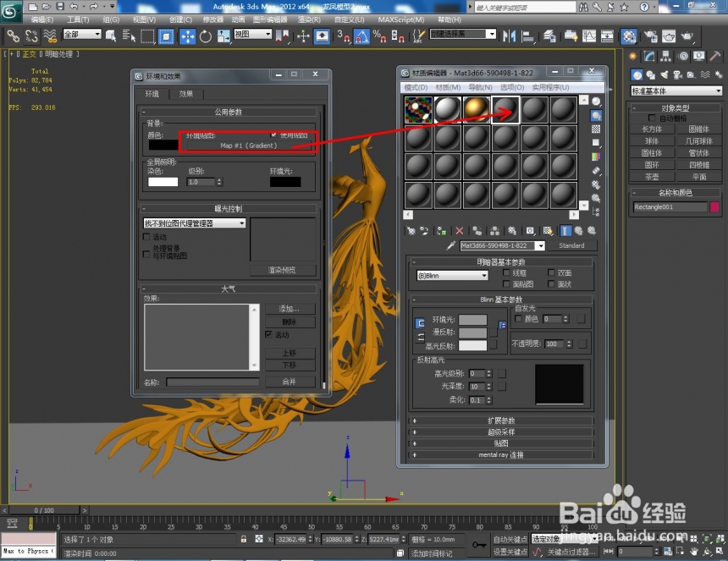This screenshot has height=561, width=728.
Task: Enable 线框 wireframe checkbox
Action: 506,272
